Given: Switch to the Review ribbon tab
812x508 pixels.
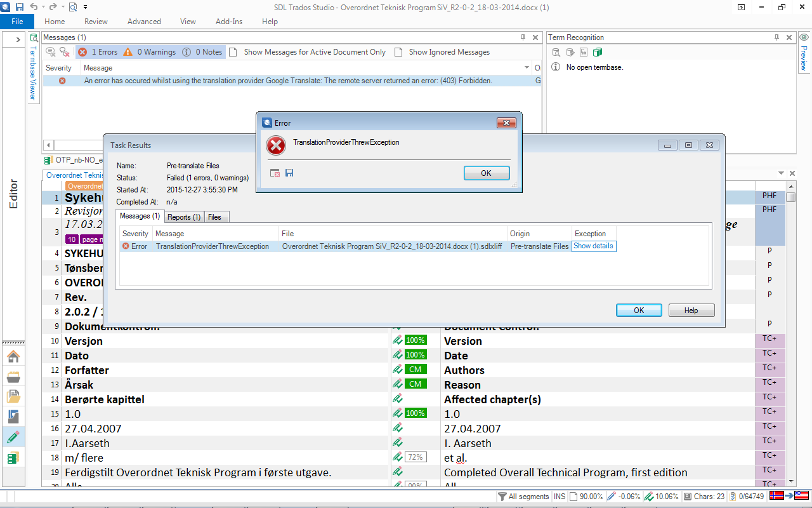Looking at the screenshot, I should coord(96,22).
